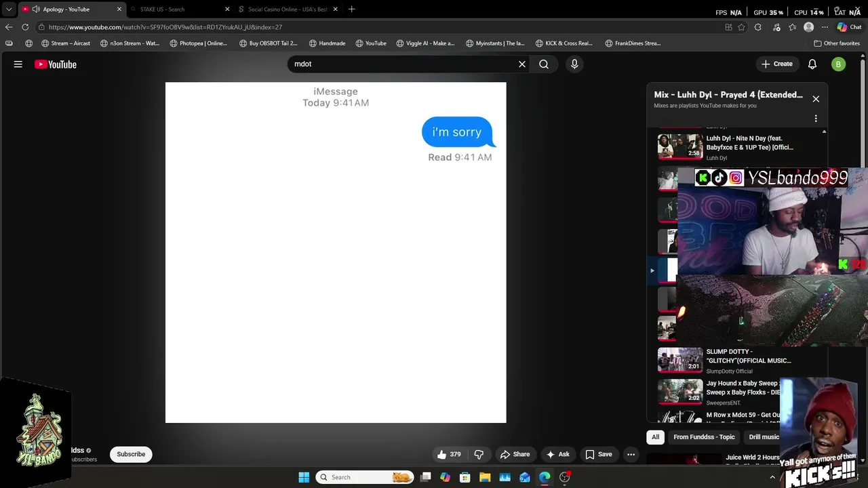Expand the Other favorites folder
The height and width of the screenshot is (488, 868).
pyautogui.click(x=837, y=43)
